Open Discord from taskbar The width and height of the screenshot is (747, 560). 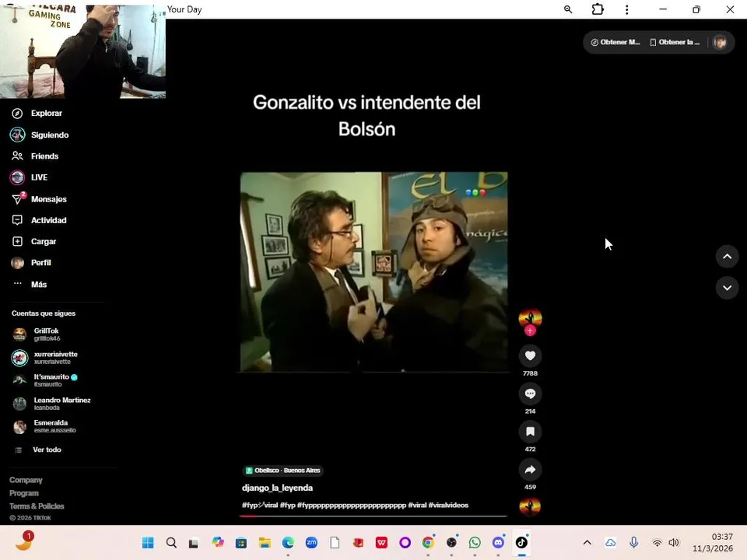pos(498,543)
